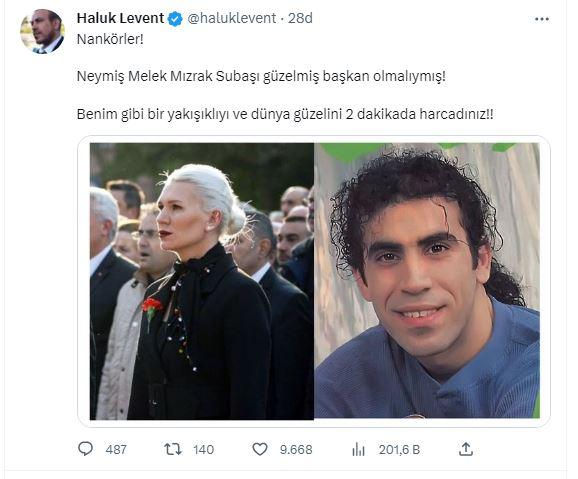Open the three-dot more options menu
This screenshot has width=578, height=479.
click(x=542, y=19)
